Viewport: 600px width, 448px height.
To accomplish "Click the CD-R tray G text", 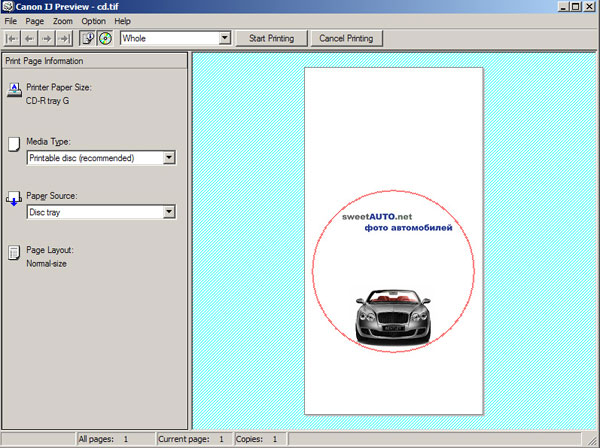I will pyautogui.click(x=47, y=101).
